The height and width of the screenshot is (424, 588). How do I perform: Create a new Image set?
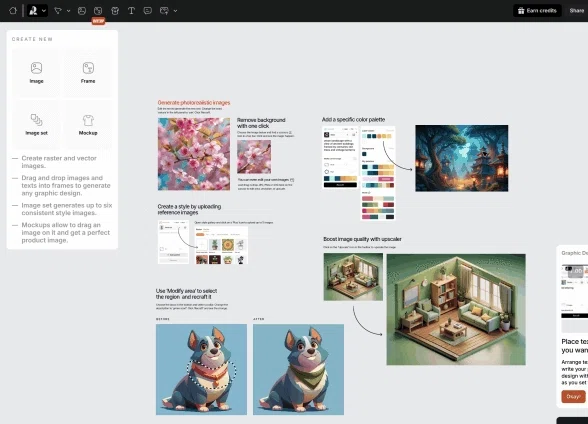(x=36, y=124)
